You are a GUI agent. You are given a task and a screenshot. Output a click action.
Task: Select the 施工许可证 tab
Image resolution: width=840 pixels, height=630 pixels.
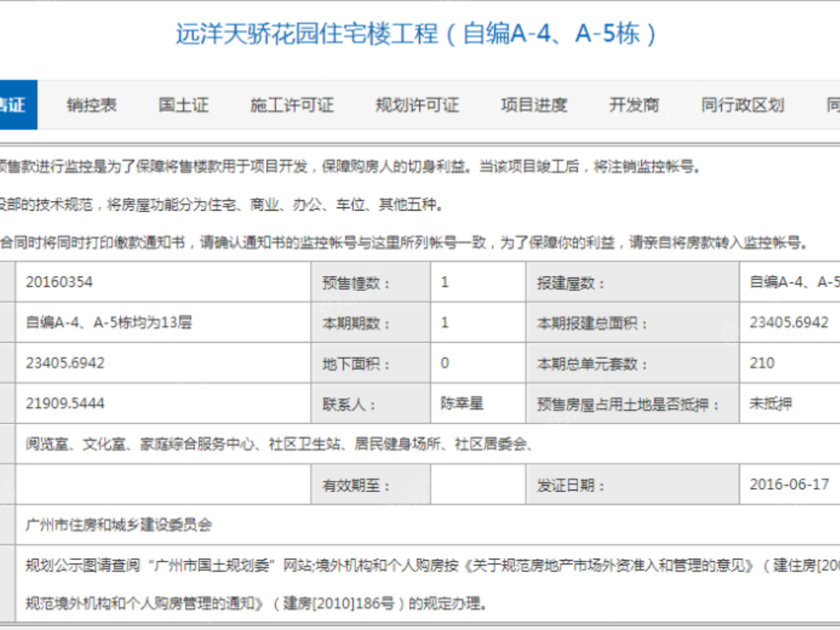292,105
